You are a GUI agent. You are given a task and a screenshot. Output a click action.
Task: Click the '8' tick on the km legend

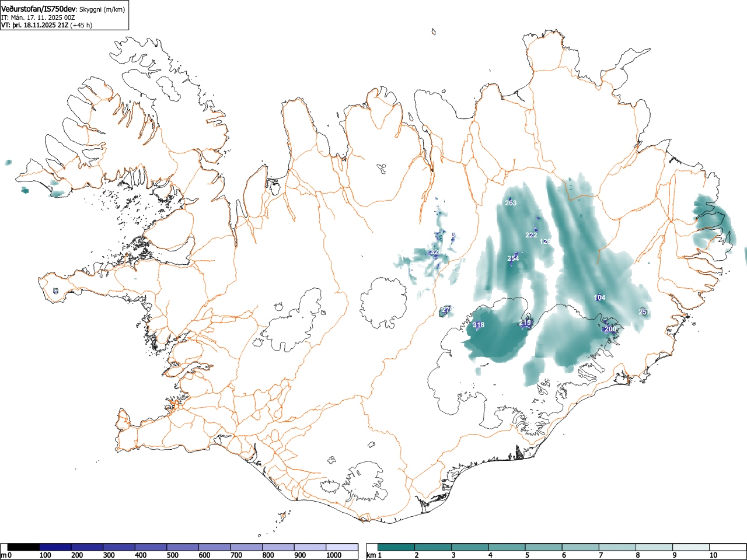point(637,555)
